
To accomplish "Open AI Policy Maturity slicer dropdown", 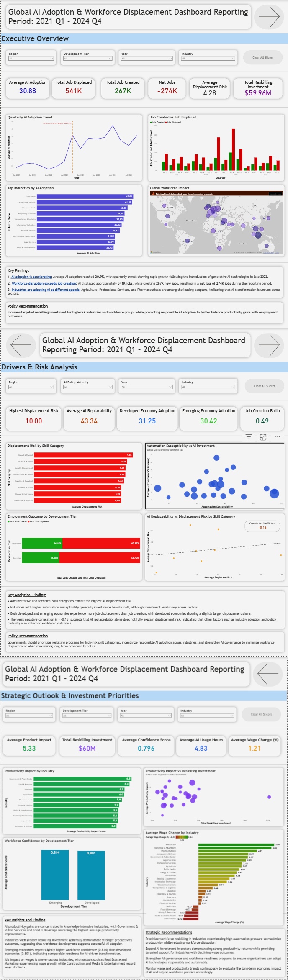I will pyautogui.click(x=88, y=387).
